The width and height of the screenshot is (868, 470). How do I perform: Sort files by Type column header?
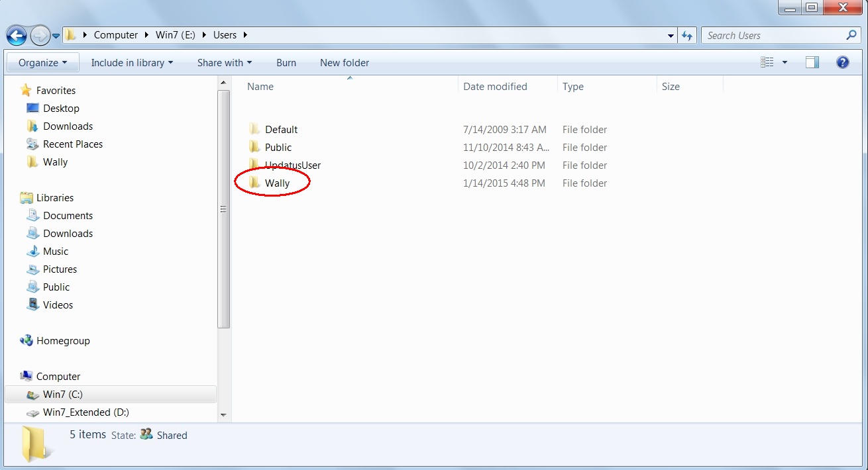573,87
